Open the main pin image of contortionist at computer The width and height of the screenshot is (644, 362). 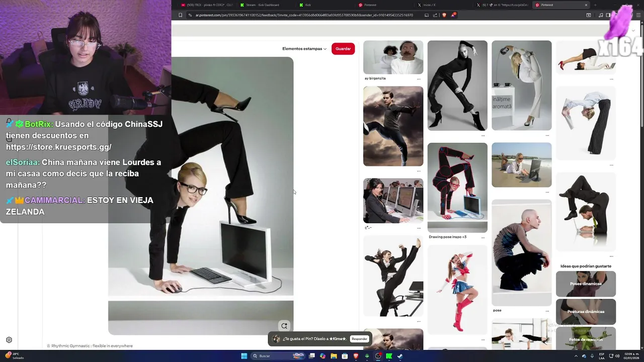[x=201, y=196]
